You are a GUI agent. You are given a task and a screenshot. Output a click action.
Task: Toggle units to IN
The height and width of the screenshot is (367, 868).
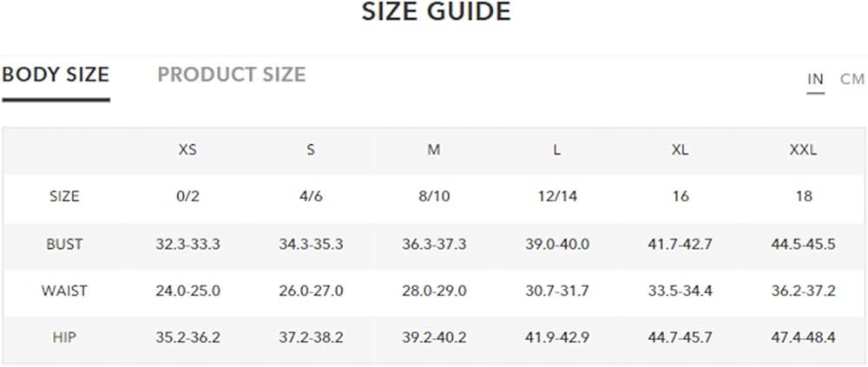click(x=815, y=80)
